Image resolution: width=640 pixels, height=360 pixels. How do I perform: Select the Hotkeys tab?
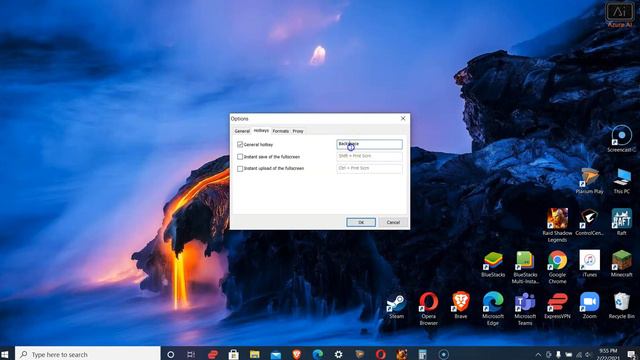pyautogui.click(x=261, y=131)
